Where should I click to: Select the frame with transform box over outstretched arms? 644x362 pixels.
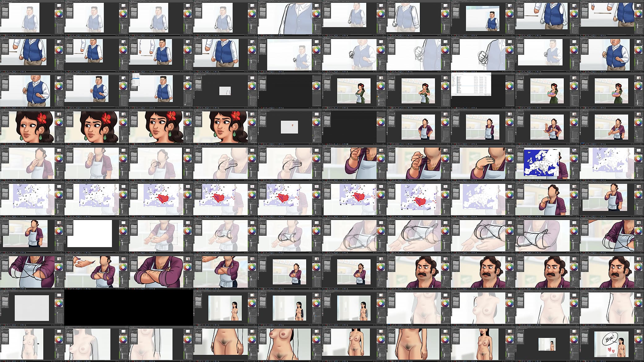(161, 235)
